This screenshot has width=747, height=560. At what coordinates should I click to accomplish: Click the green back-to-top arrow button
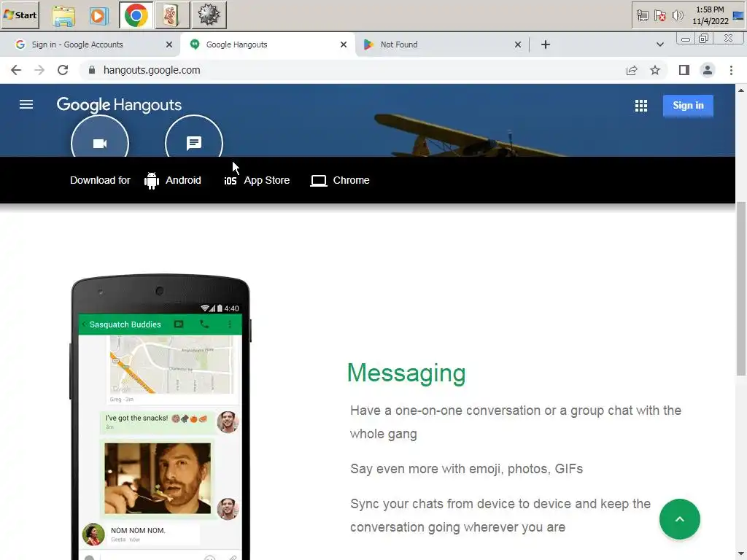pyautogui.click(x=679, y=519)
